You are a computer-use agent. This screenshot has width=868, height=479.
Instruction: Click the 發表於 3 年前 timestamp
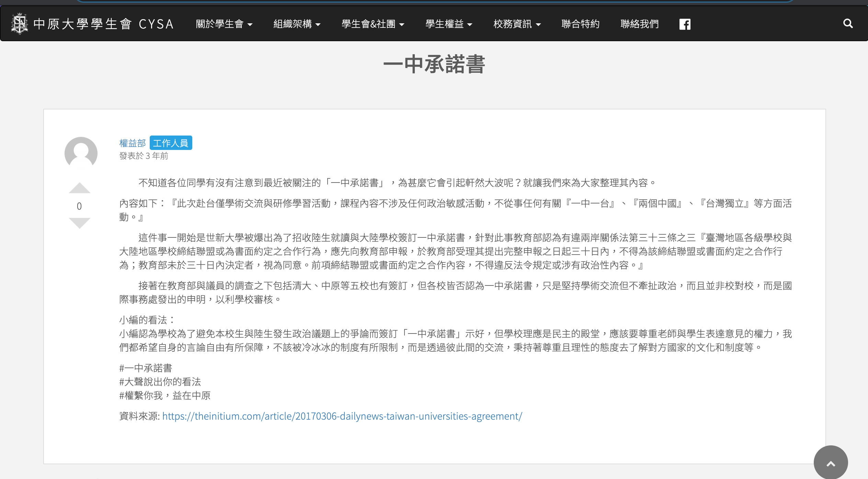144,156
